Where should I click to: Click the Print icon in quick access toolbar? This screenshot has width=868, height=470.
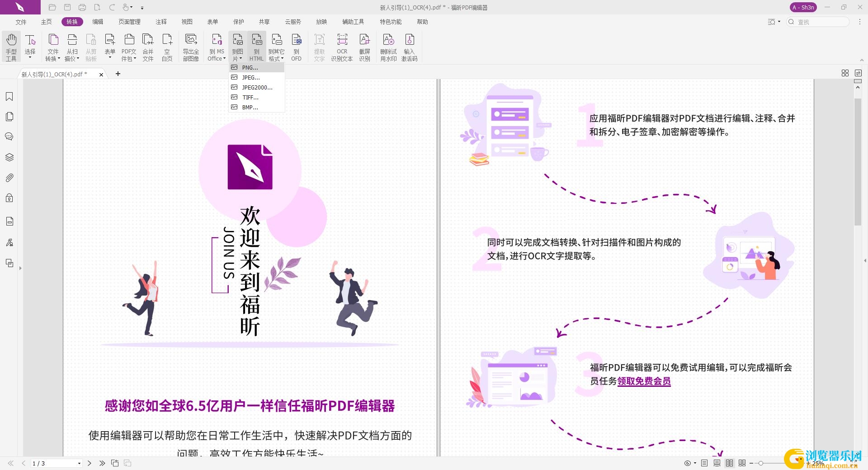tap(82, 7)
